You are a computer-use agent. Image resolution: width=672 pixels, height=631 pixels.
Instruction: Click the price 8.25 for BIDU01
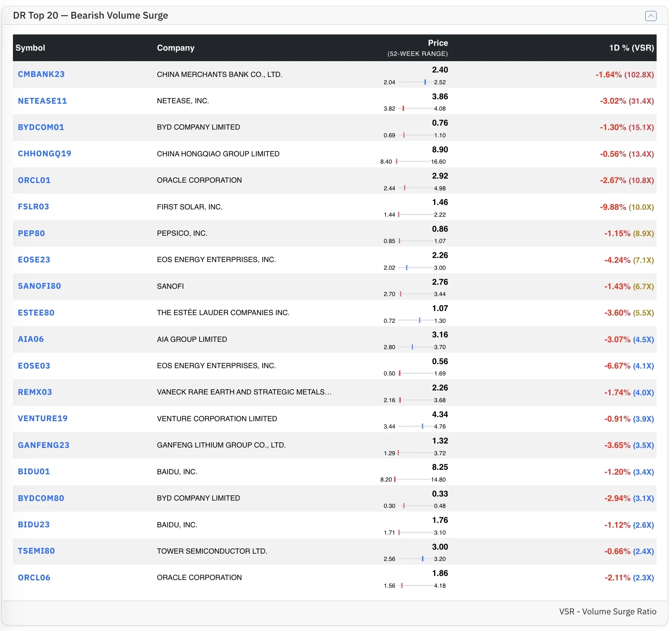[x=440, y=467]
